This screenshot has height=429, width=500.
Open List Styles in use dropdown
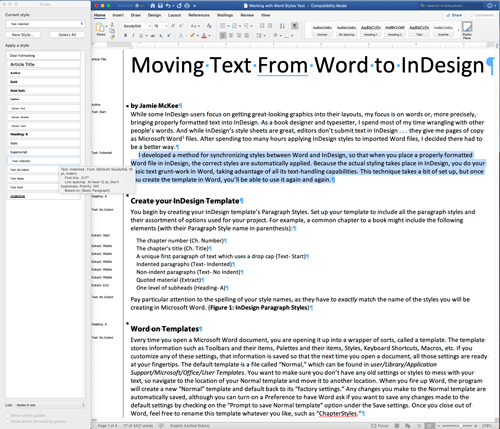click(50, 405)
